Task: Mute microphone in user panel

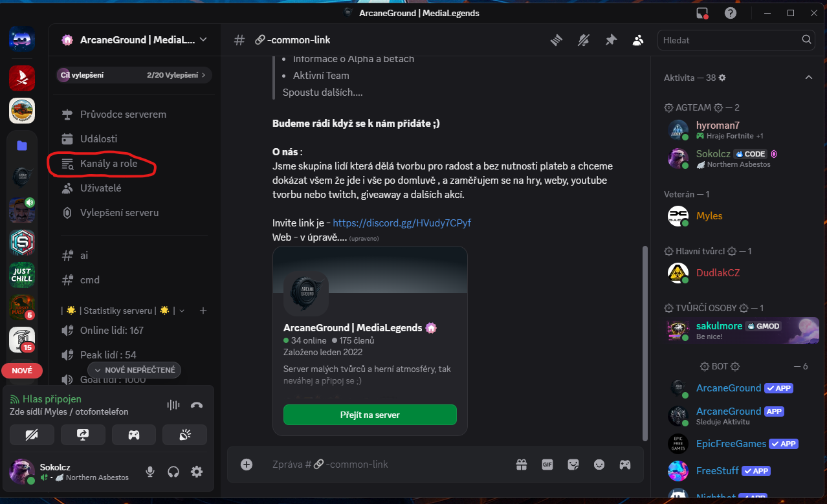Action: 150,472
